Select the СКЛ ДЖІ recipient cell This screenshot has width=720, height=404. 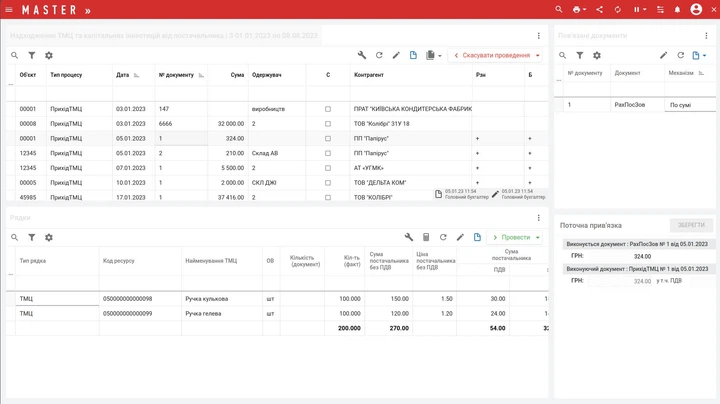[277, 182]
